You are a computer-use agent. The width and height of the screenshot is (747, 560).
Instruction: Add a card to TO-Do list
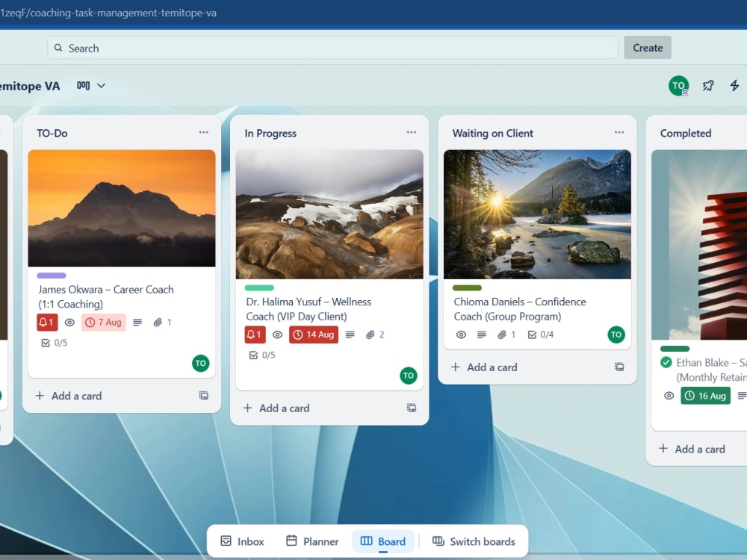coord(69,396)
